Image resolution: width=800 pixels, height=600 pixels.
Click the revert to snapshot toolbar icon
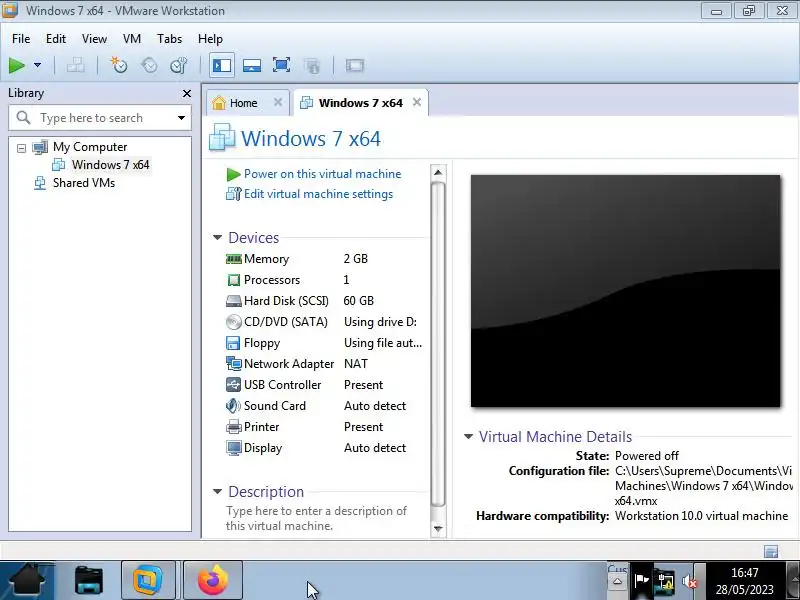pyautogui.click(x=149, y=65)
